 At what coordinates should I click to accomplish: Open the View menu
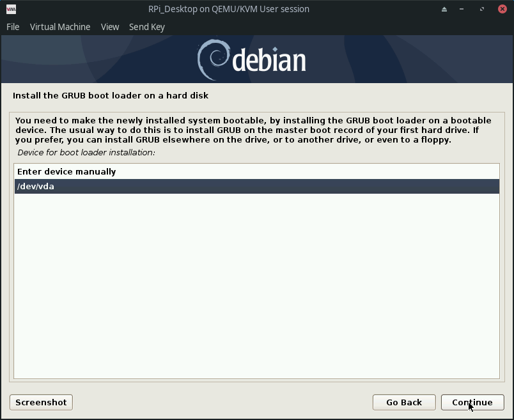(x=110, y=27)
